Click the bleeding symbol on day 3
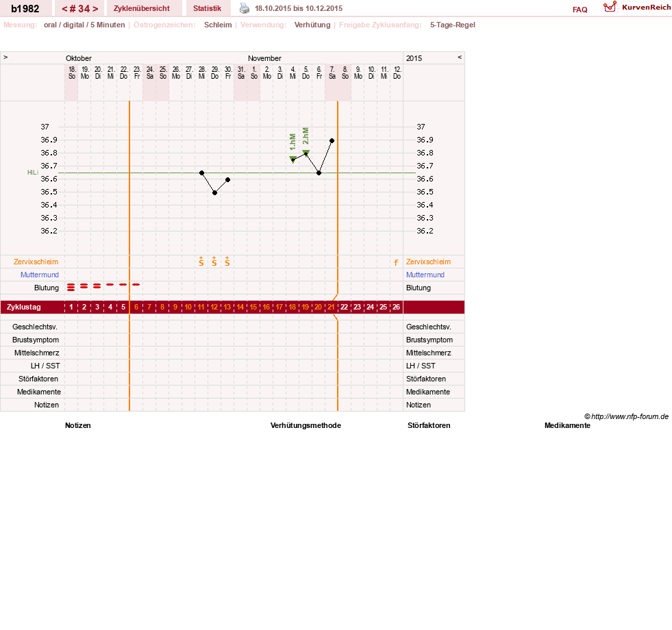The width and height of the screenshot is (672, 630). 97,286
